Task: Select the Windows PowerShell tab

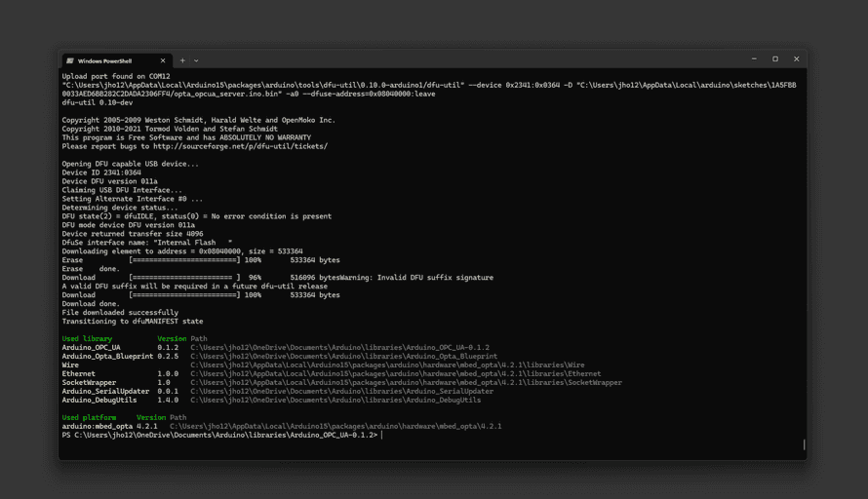Action: (107, 60)
